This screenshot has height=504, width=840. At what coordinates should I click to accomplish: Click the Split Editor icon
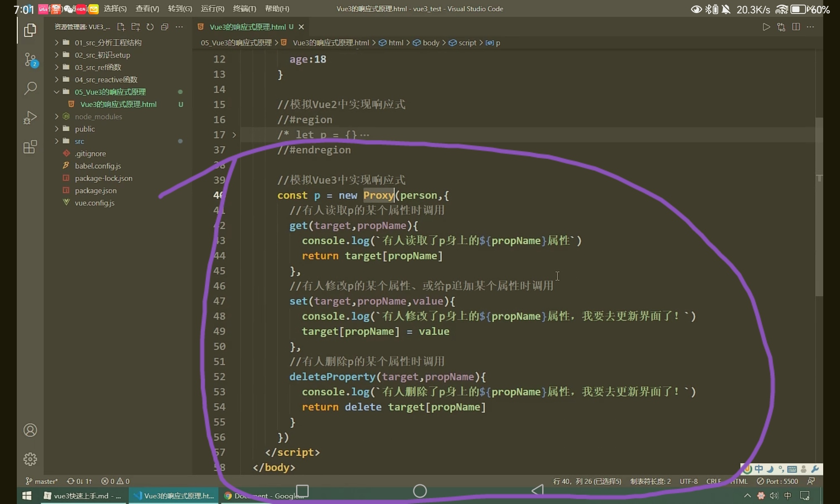[x=795, y=27]
